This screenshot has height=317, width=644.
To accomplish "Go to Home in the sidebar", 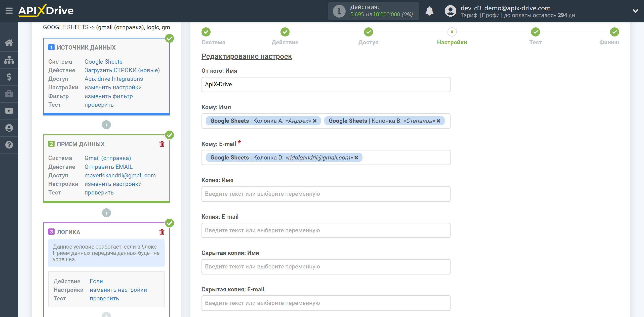I will tap(9, 43).
